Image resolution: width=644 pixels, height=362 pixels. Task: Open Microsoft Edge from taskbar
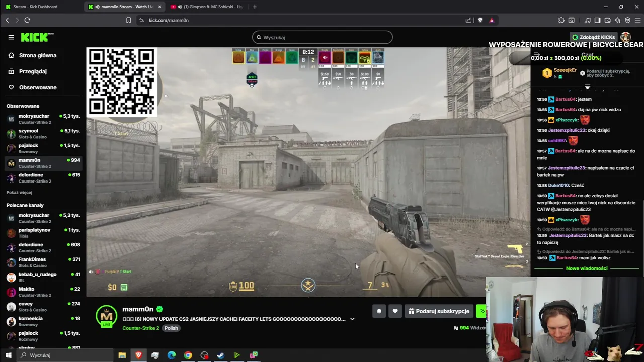click(171, 355)
